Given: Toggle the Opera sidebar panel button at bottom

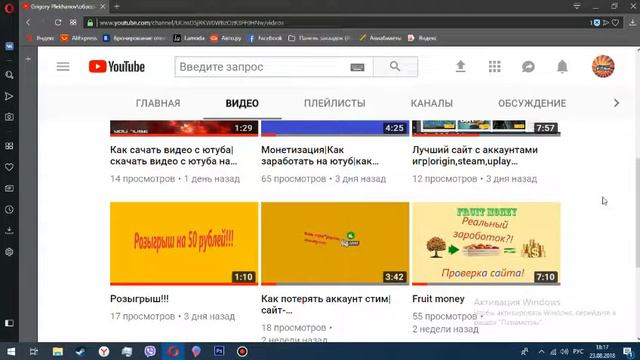Looking at the screenshot, I should tap(9, 323).
